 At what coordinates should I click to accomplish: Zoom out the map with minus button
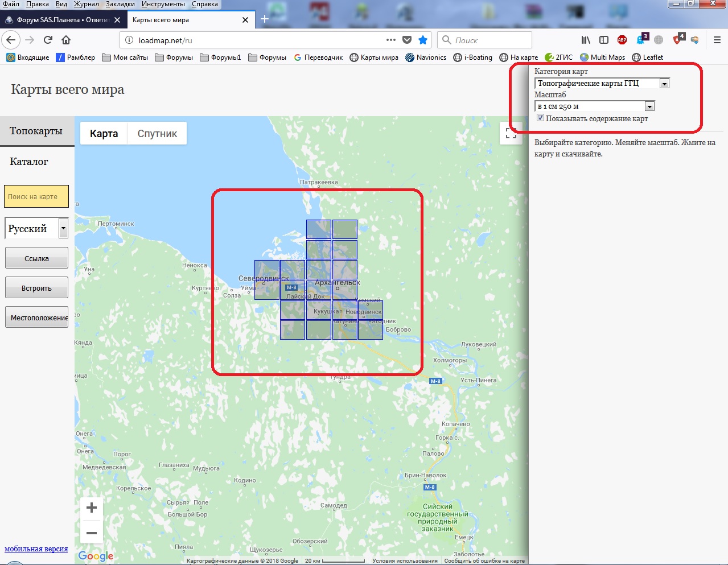(x=92, y=533)
